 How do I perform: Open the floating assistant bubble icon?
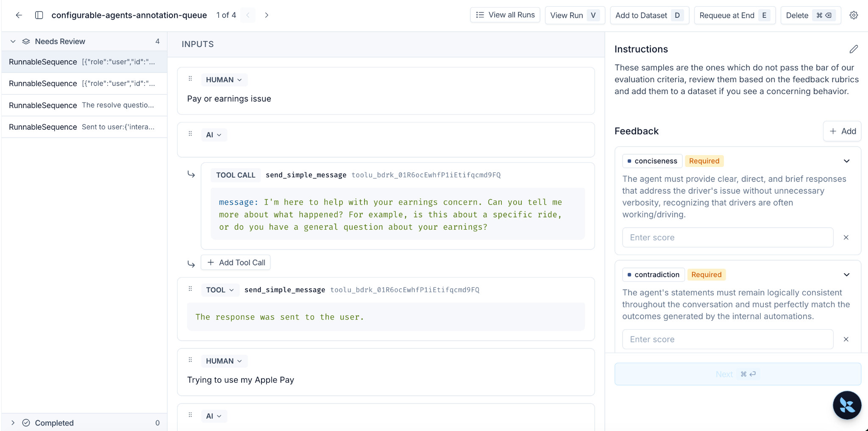click(x=847, y=405)
